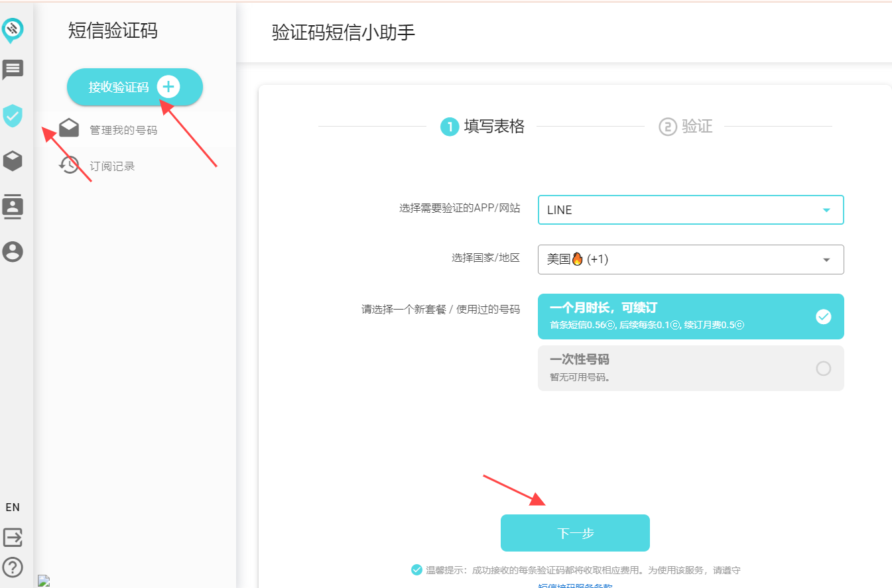Screen dimensions: 892x588
Task: Click the radio circle of 一次性号码
Action: point(823,369)
